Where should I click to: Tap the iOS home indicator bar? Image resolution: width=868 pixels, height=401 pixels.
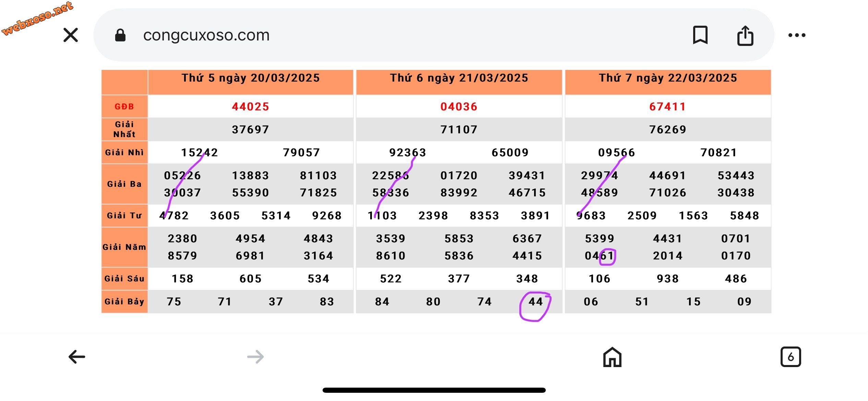[434, 390]
